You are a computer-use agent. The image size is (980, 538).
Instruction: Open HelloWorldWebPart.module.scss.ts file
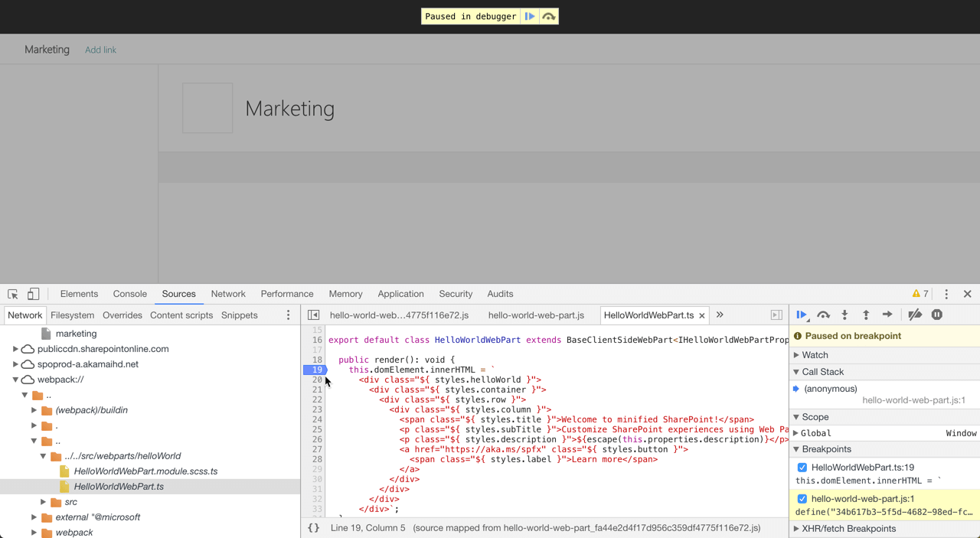(x=145, y=471)
